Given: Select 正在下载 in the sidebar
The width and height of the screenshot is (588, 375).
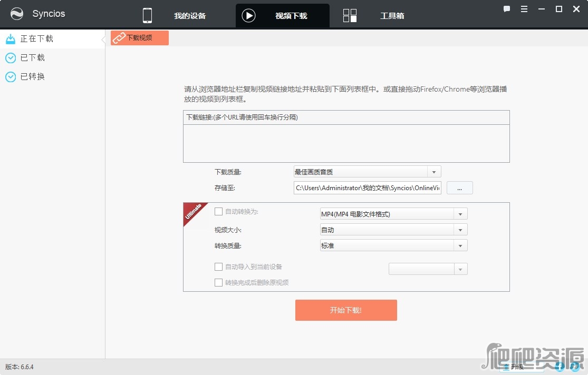Looking at the screenshot, I should tap(53, 38).
